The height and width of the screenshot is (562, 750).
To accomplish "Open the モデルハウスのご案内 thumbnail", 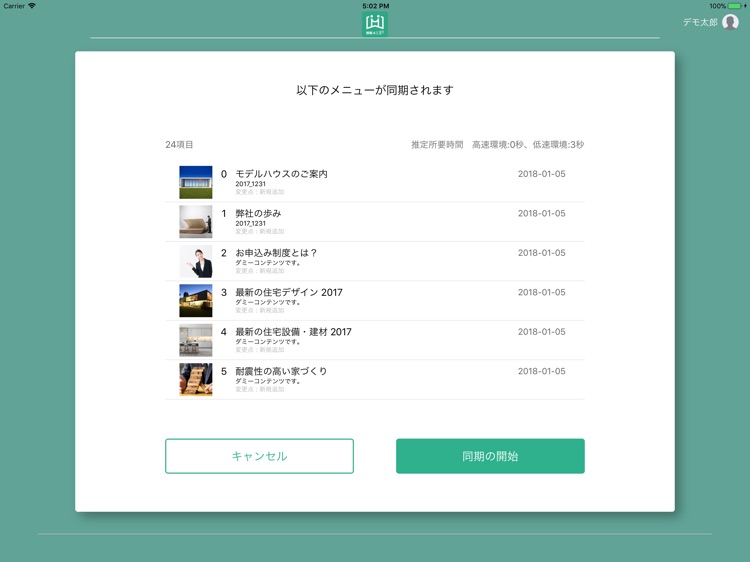I will tap(196, 182).
